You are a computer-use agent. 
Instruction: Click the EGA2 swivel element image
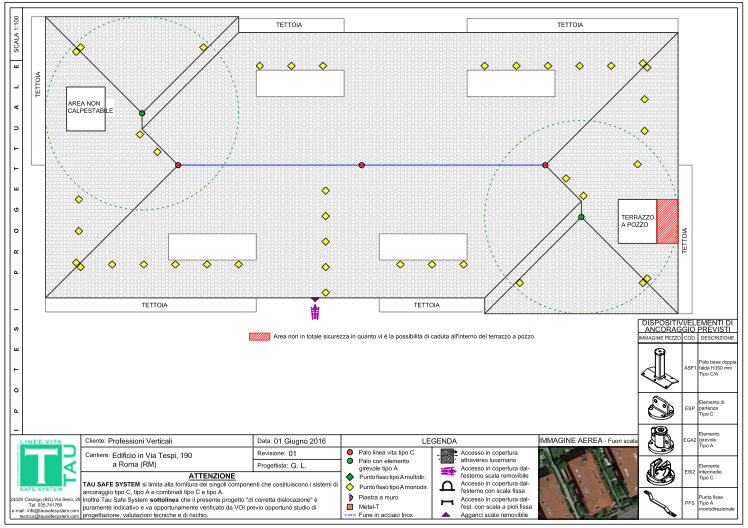coord(661,440)
